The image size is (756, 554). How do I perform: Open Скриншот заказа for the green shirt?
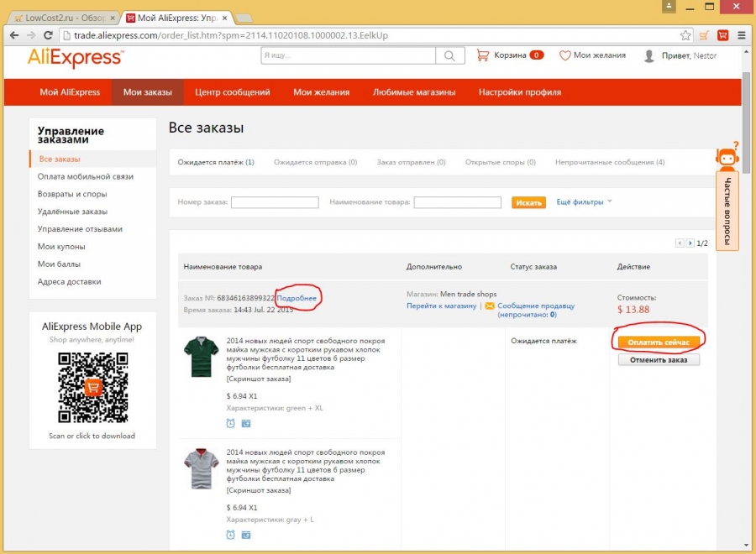pos(259,379)
